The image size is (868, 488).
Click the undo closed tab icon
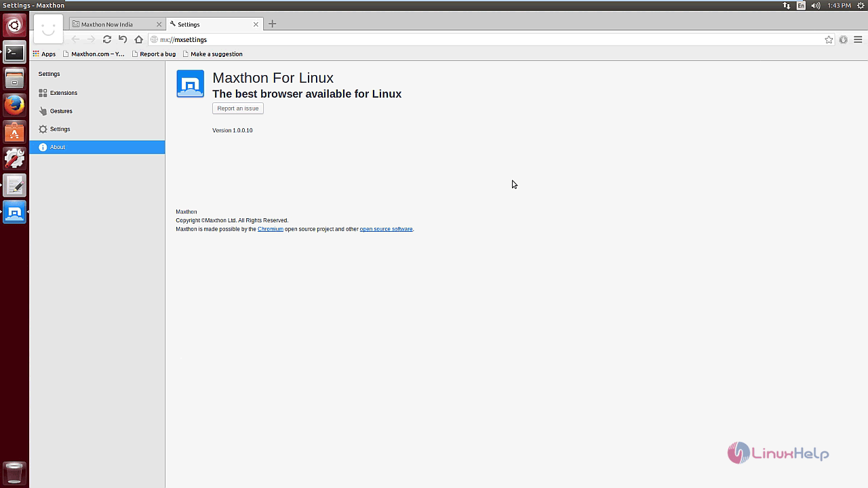click(123, 39)
